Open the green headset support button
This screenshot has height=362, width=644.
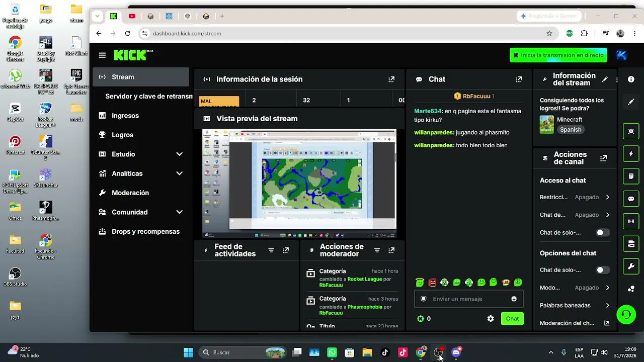[x=626, y=315]
